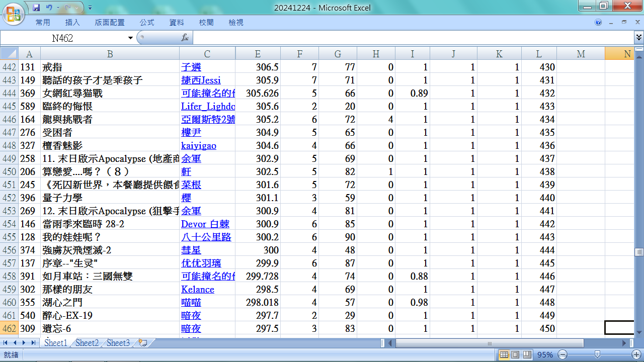The width and height of the screenshot is (644, 362).
Task: Insert a new worksheet tab icon
Action: 143,343
